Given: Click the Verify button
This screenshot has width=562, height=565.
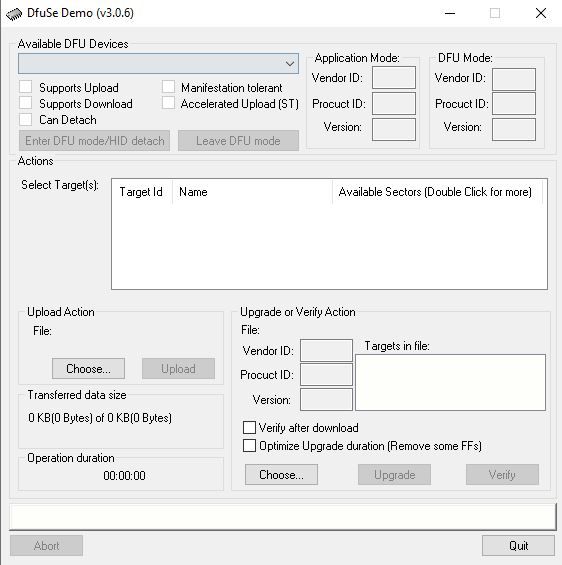Looking at the screenshot, I should coord(502,475).
